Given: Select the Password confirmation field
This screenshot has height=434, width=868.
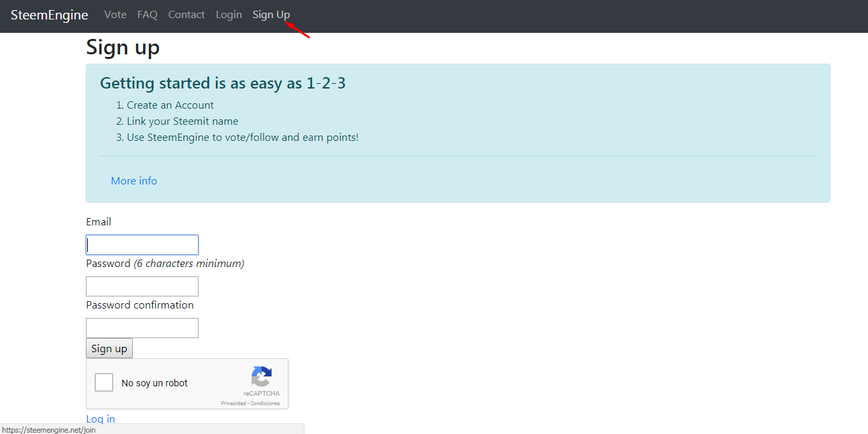Looking at the screenshot, I should pos(142,328).
